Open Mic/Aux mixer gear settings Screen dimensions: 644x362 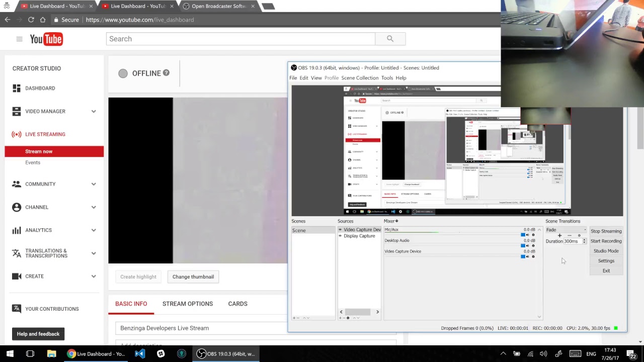[533, 235]
